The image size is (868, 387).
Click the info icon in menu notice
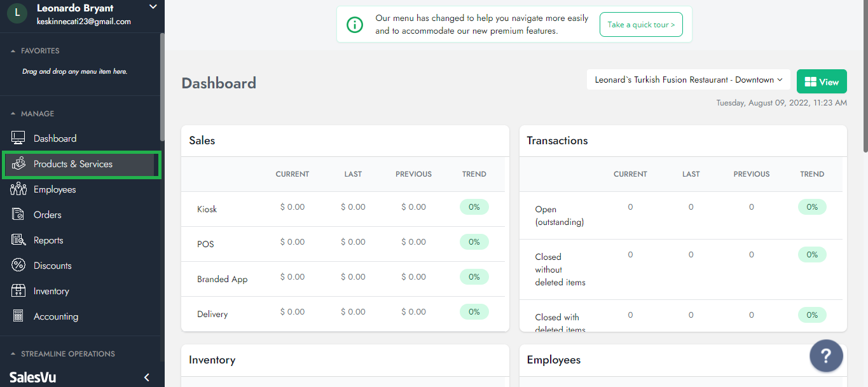(355, 25)
